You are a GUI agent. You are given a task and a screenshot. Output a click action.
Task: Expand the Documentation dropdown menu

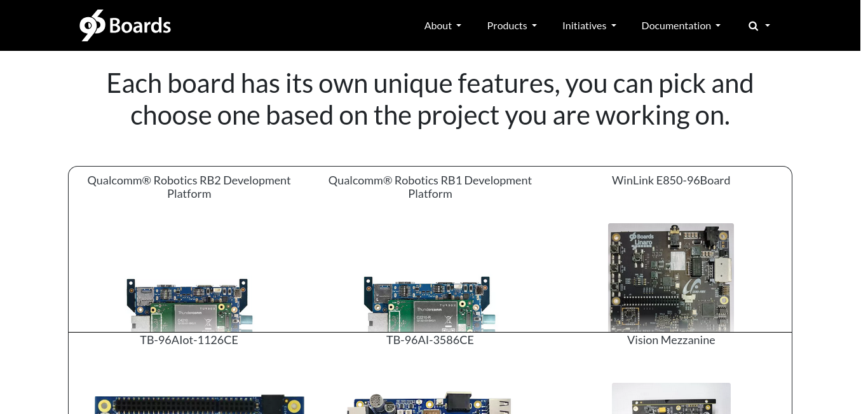coord(681,25)
